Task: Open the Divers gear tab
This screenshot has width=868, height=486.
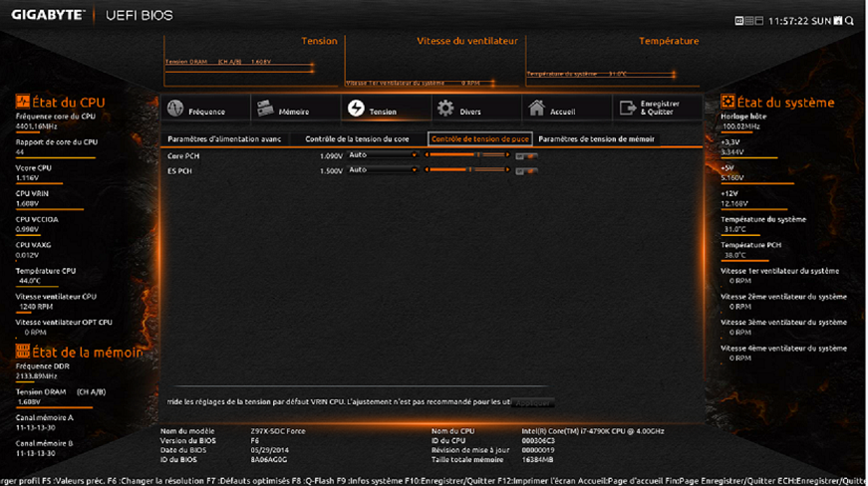Action: tap(476, 108)
